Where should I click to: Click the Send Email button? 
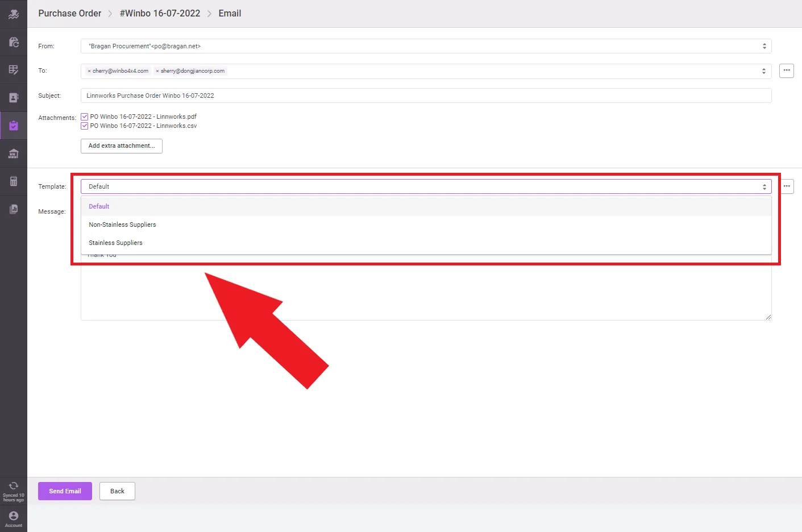click(x=65, y=491)
